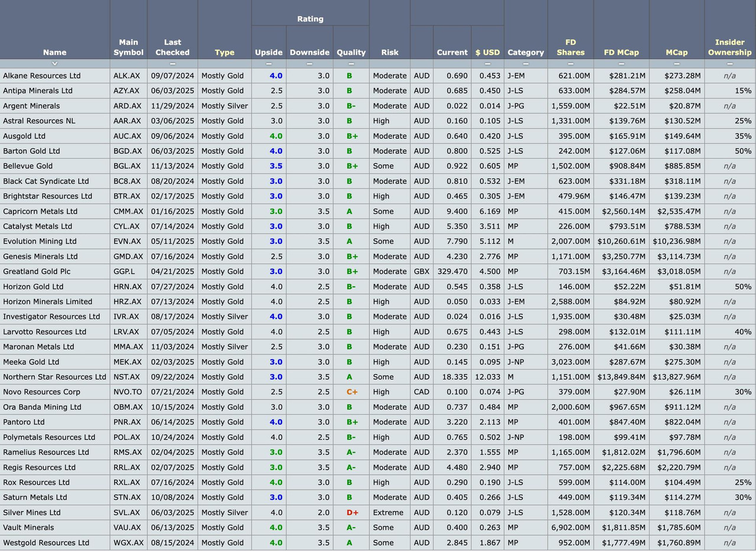Click the Risk column header
This screenshot has width=756, height=551.
(x=390, y=52)
